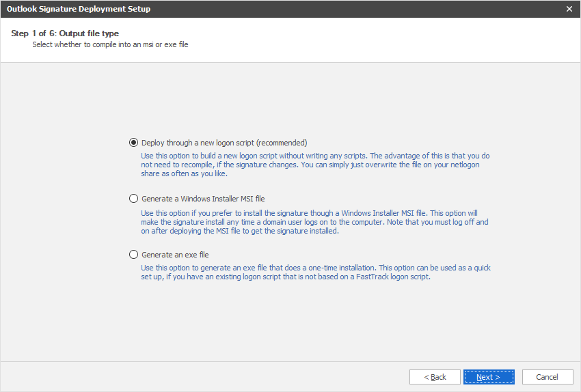Click the exe file description paragraph
This screenshot has width=581, height=392.
pyautogui.click(x=316, y=272)
